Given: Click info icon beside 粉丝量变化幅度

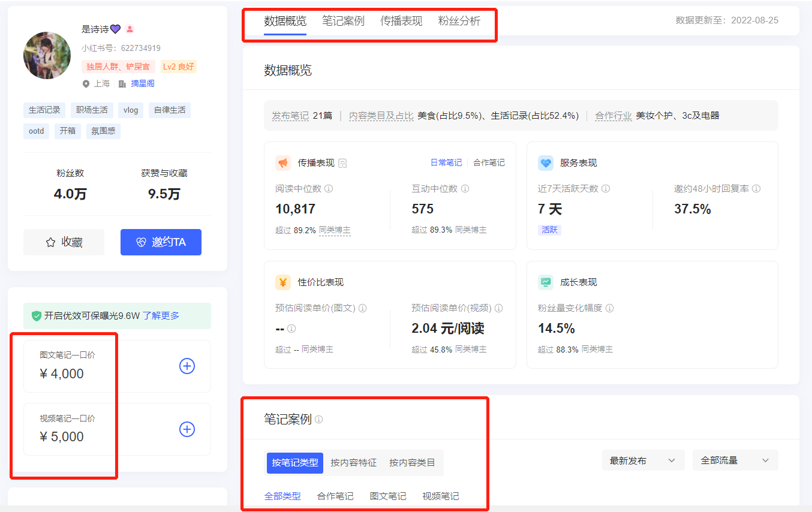Looking at the screenshot, I should [x=609, y=308].
